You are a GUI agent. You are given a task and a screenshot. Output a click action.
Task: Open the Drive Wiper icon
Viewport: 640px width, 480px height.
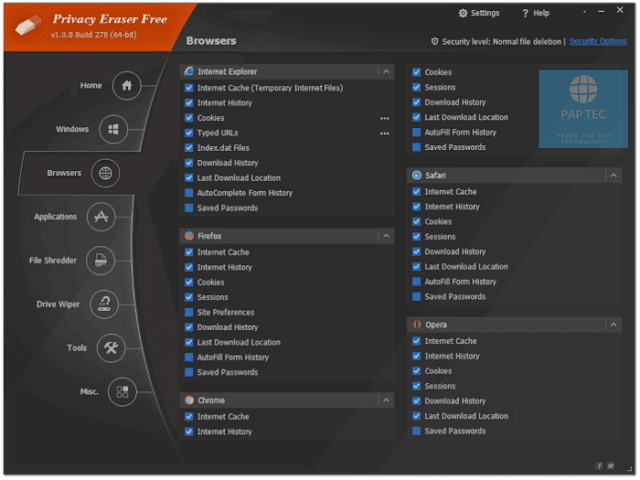(104, 304)
